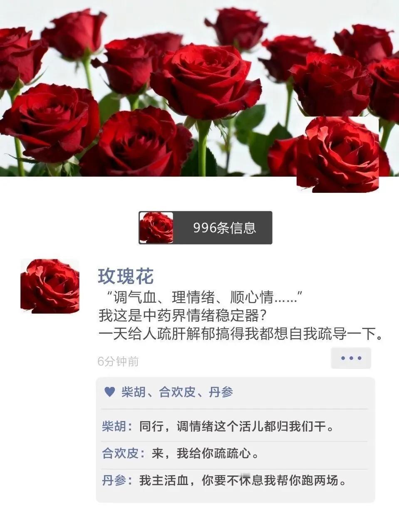Tap the rose thumbnail in notification banner
Viewport: 399px width, 532px height.
click(x=156, y=228)
